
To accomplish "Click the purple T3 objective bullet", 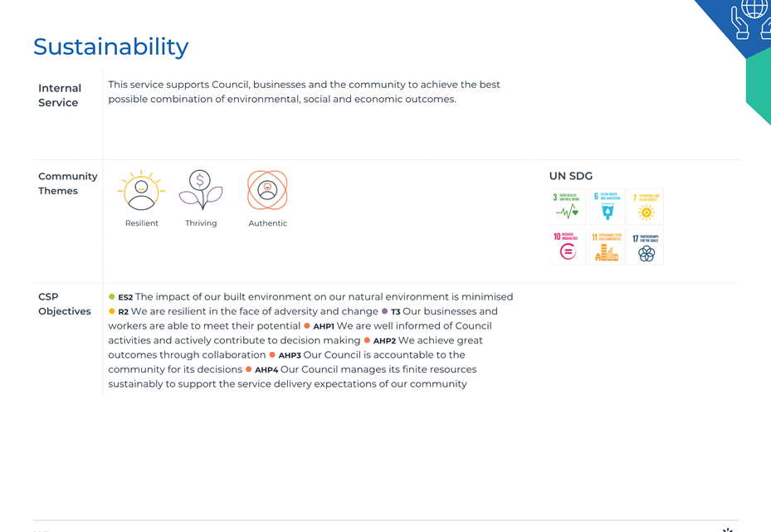I will 384,311.
